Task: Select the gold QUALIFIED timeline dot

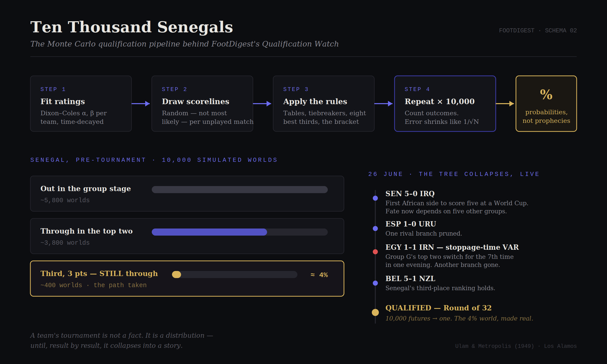Action: (375, 312)
